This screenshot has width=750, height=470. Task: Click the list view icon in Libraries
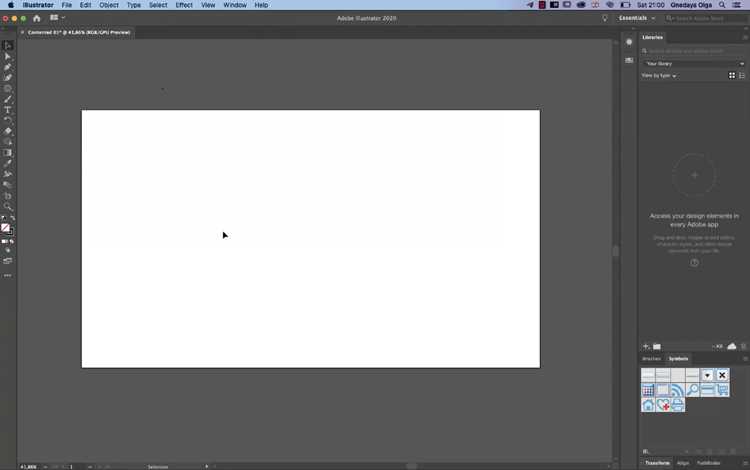742,76
